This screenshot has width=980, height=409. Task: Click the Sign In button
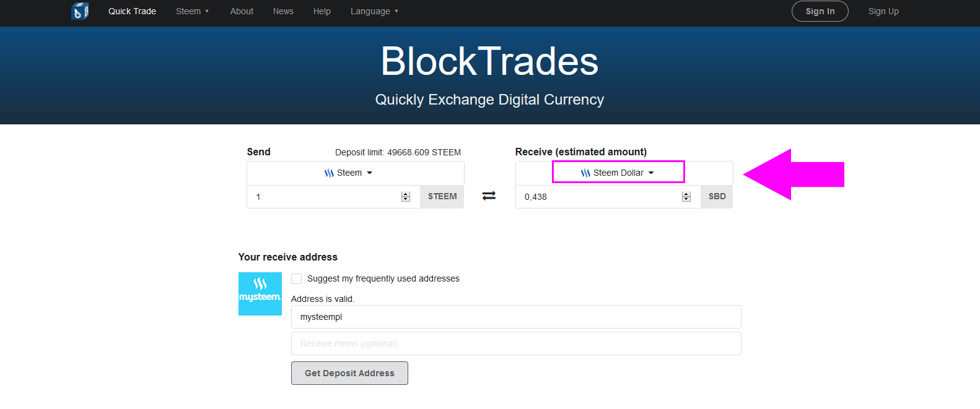[x=820, y=11]
